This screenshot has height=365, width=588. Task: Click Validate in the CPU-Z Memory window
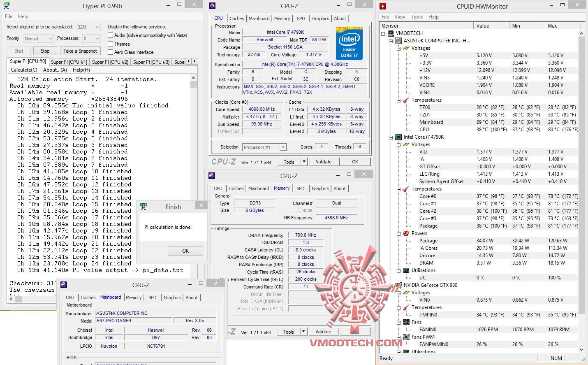323,332
